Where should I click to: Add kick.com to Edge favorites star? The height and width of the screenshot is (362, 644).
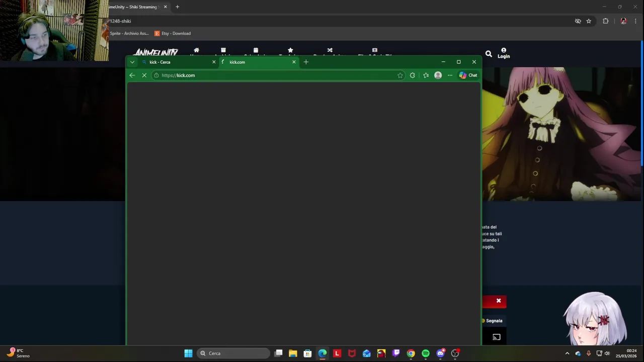click(400, 75)
